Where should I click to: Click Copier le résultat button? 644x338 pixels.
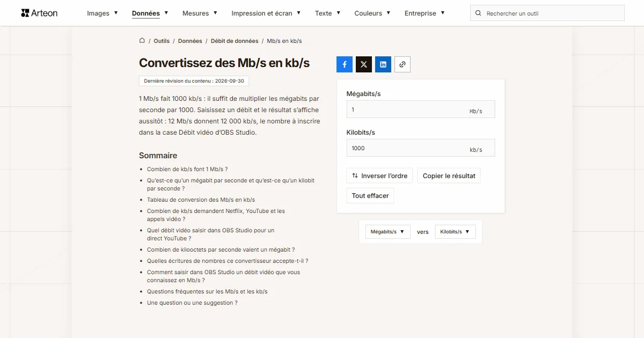449,176
